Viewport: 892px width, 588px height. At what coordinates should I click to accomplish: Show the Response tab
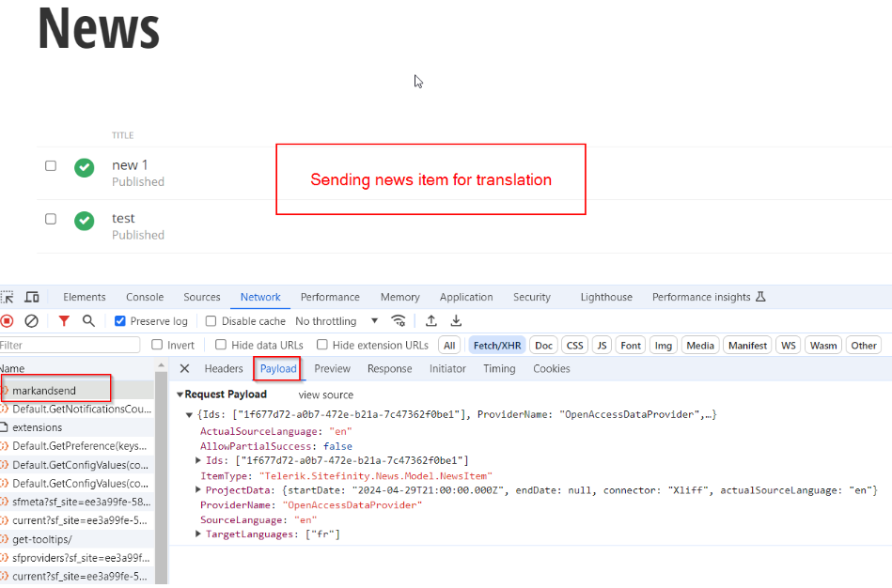coord(390,368)
